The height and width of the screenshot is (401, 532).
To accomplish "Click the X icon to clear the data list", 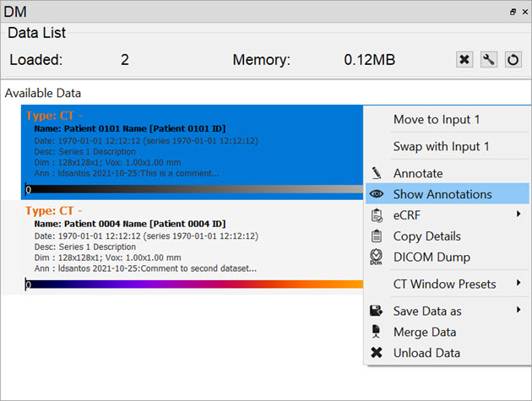I will click(464, 60).
